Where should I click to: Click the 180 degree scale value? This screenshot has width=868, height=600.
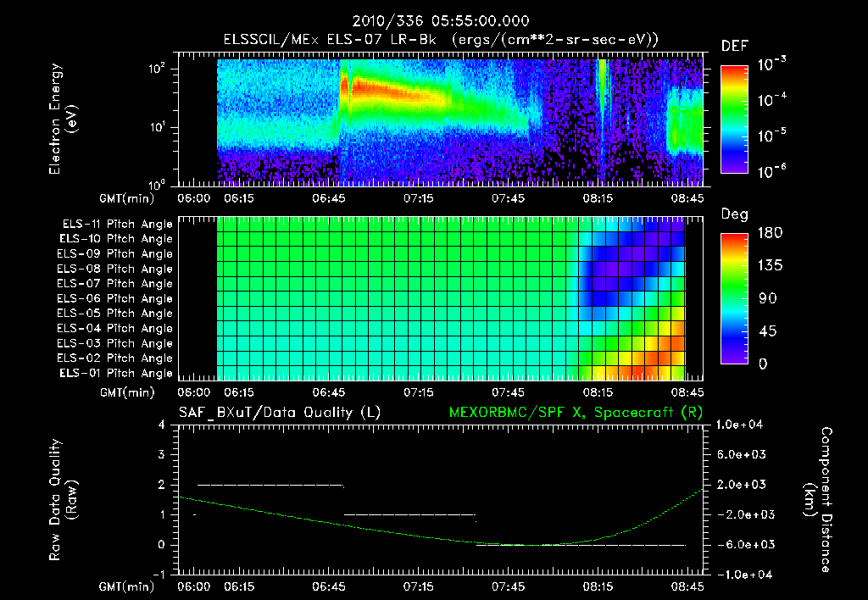pyautogui.click(x=770, y=232)
